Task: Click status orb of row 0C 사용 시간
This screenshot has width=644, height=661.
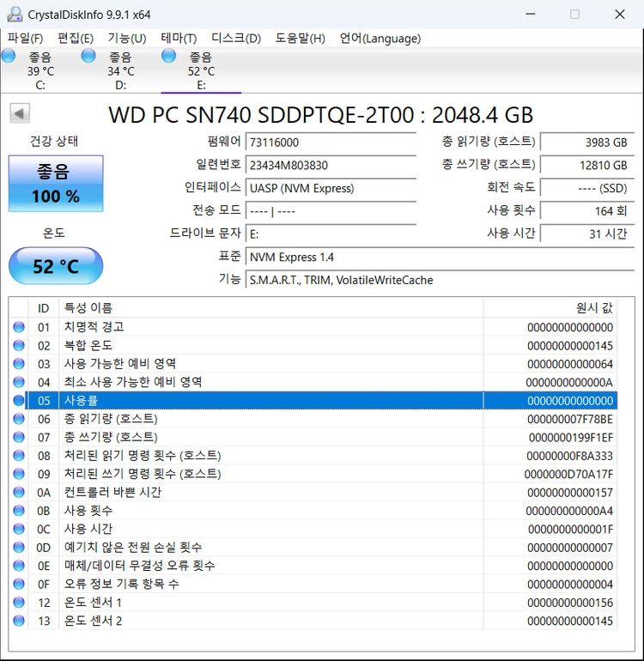Action: click(19, 529)
